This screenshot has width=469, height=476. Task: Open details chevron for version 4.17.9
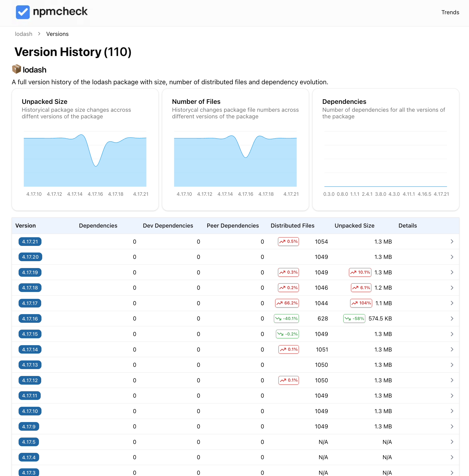(452, 426)
